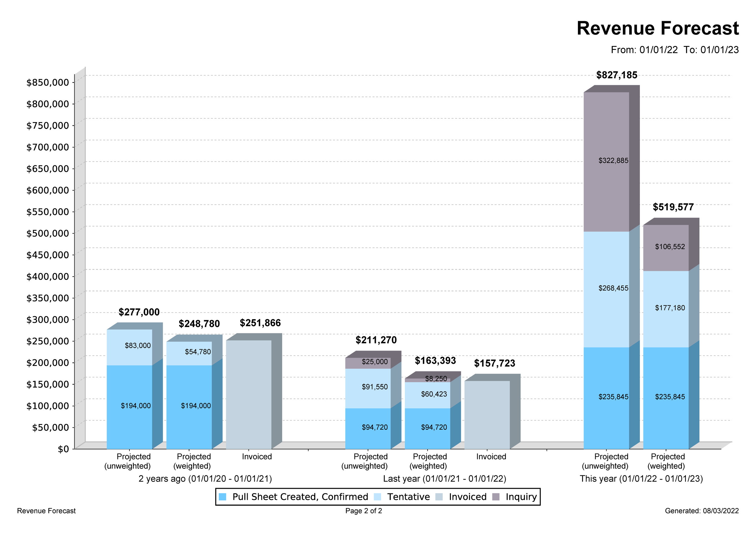The height and width of the screenshot is (534, 756).
Task: Click the $91,550 Tentative bar segment
Action: 368,388
